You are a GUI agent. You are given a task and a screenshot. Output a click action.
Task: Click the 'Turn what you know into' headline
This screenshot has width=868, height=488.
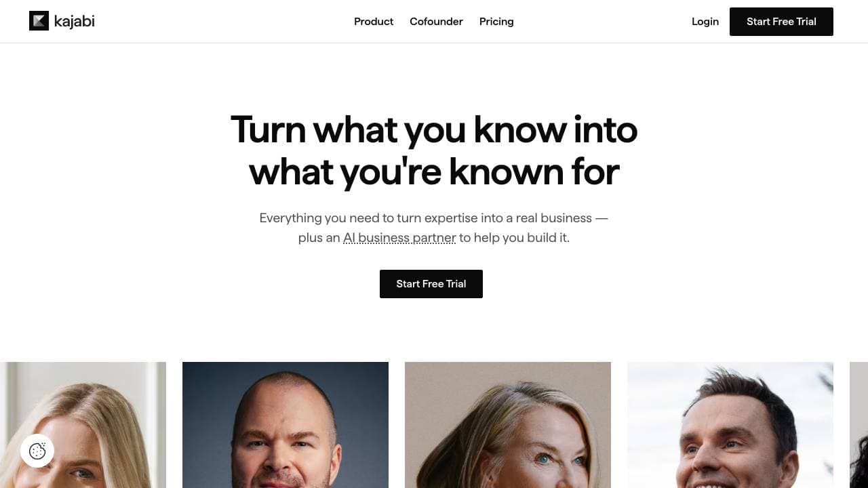(434, 129)
